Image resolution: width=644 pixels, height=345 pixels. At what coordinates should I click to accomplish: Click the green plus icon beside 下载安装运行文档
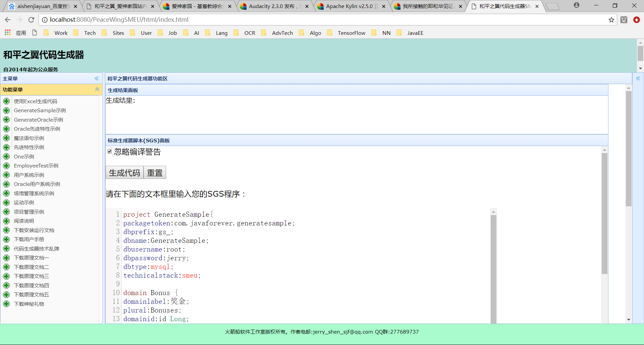pos(6,230)
